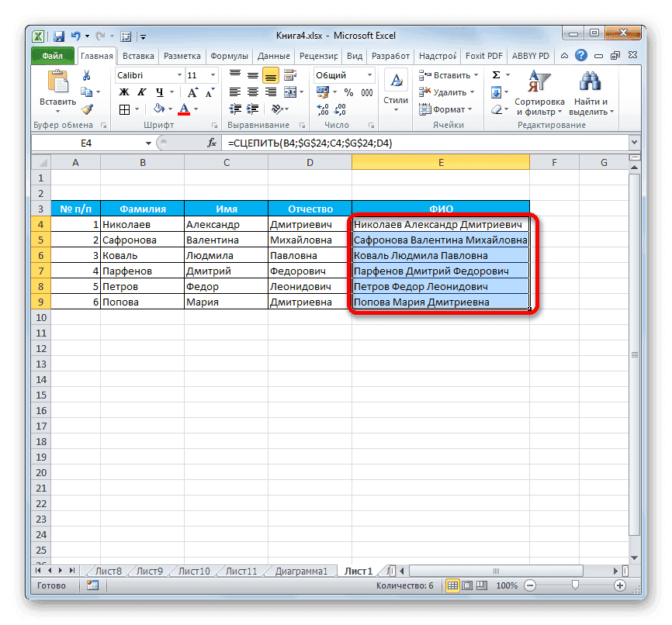Toggle italic formatting (К)
Image resolution: width=672 pixels, height=625 pixels.
pos(142,91)
